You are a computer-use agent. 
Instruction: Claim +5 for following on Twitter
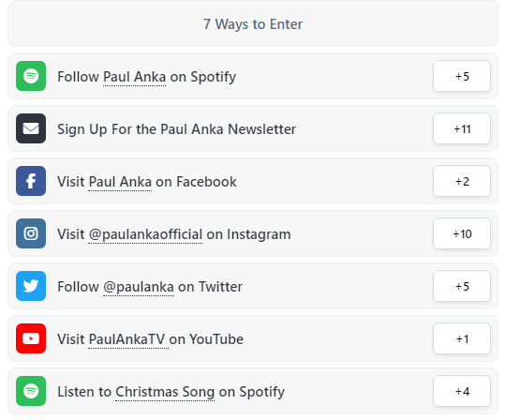coord(462,286)
